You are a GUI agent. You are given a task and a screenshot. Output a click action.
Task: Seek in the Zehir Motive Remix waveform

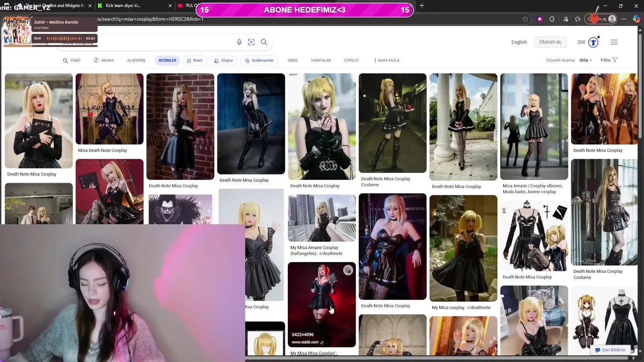pyautogui.click(x=64, y=38)
